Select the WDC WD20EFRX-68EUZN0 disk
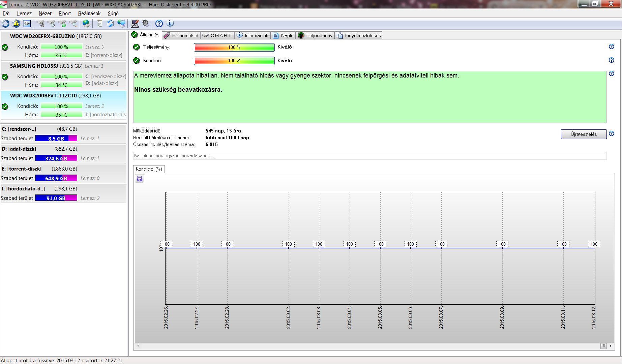 pos(64,46)
